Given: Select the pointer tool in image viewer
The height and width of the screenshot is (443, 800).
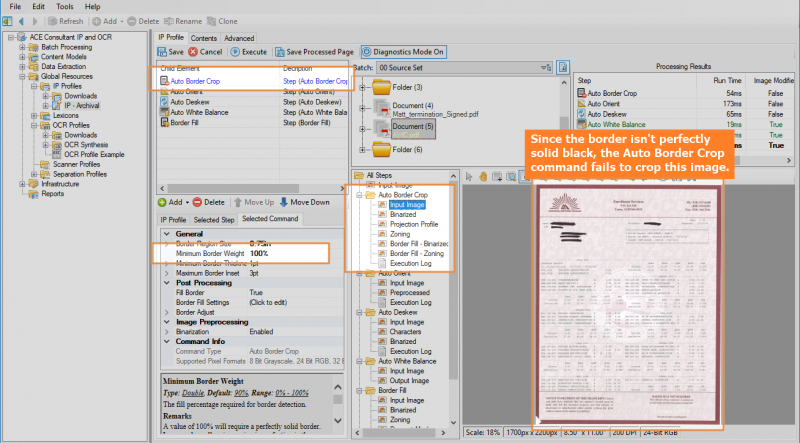Looking at the screenshot, I should coord(469,177).
